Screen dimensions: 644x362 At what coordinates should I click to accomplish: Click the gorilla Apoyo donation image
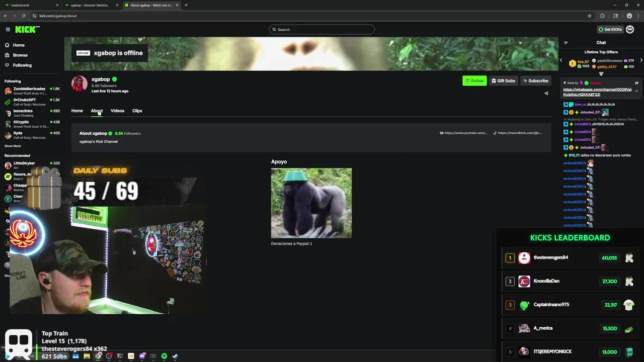[x=311, y=203]
